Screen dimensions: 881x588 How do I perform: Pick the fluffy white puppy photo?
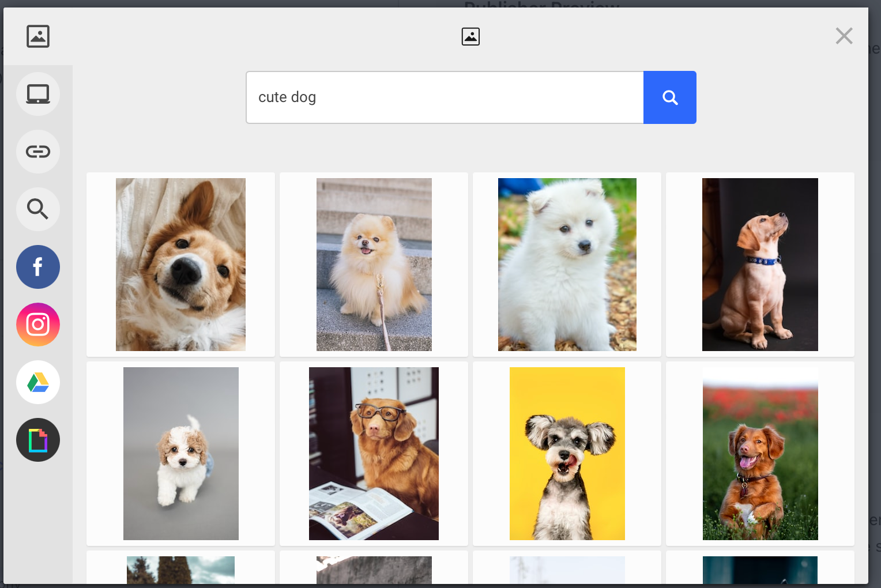tap(567, 265)
